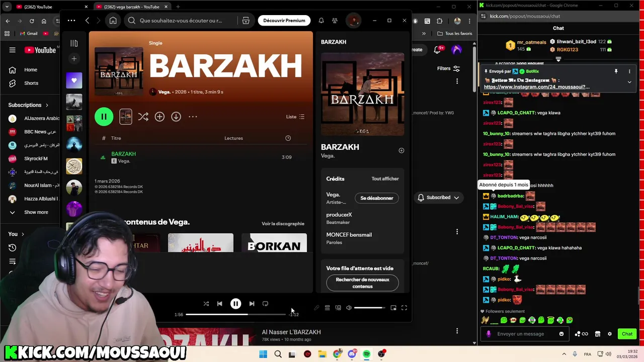Skip to next track

tap(252, 304)
